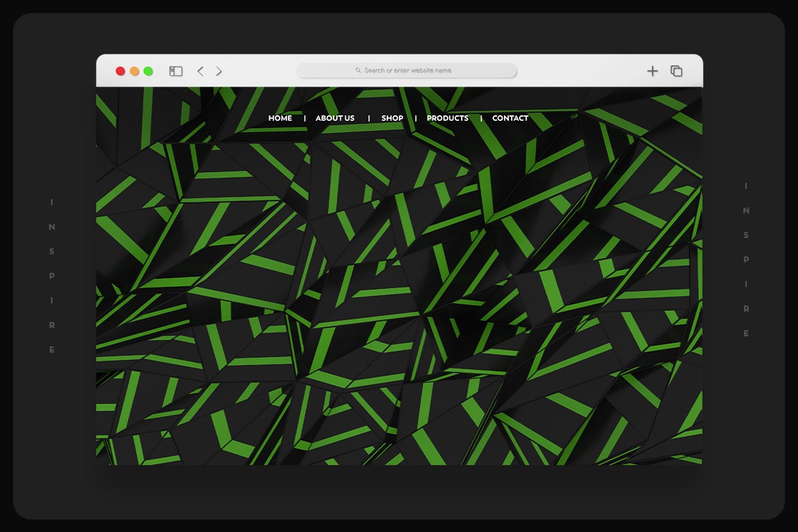Visit the CONTACT page link
This screenshot has width=798, height=532.
tap(510, 118)
